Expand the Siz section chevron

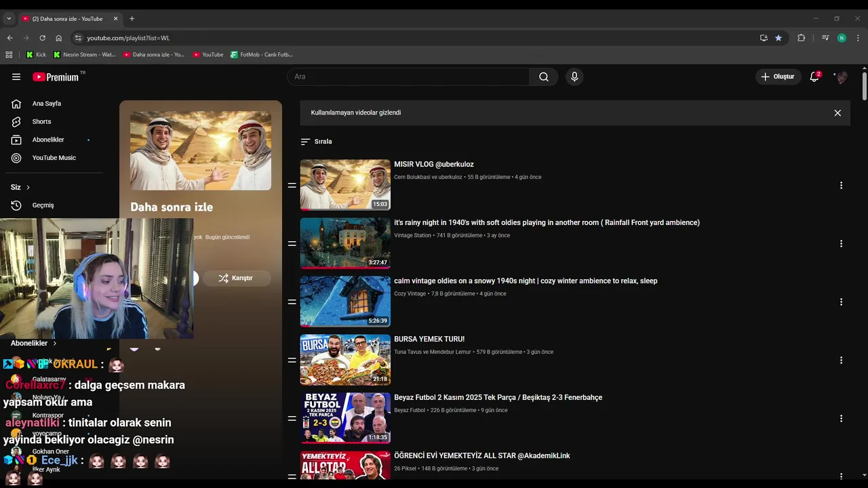[x=28, y=187]
